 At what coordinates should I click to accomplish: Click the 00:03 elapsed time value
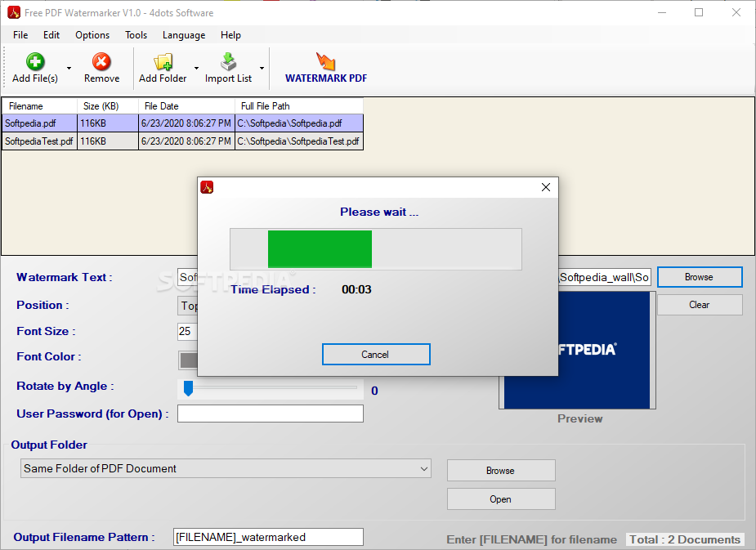(356, 289)
